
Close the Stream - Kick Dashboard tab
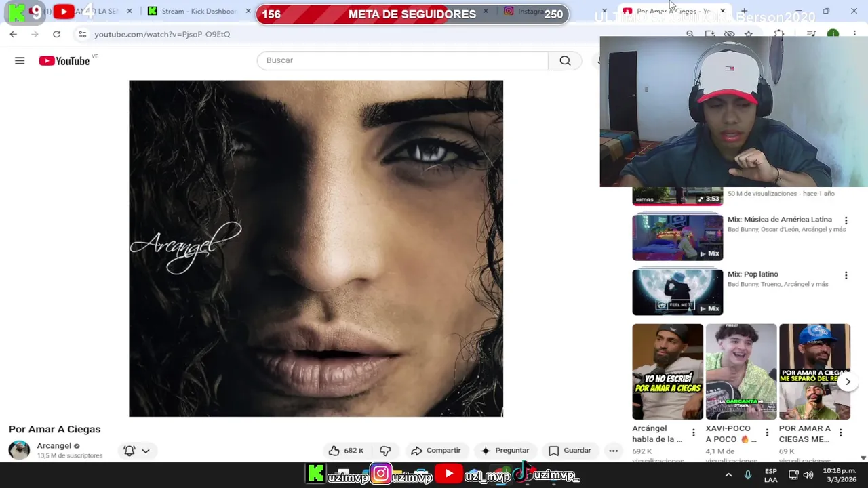248,11
